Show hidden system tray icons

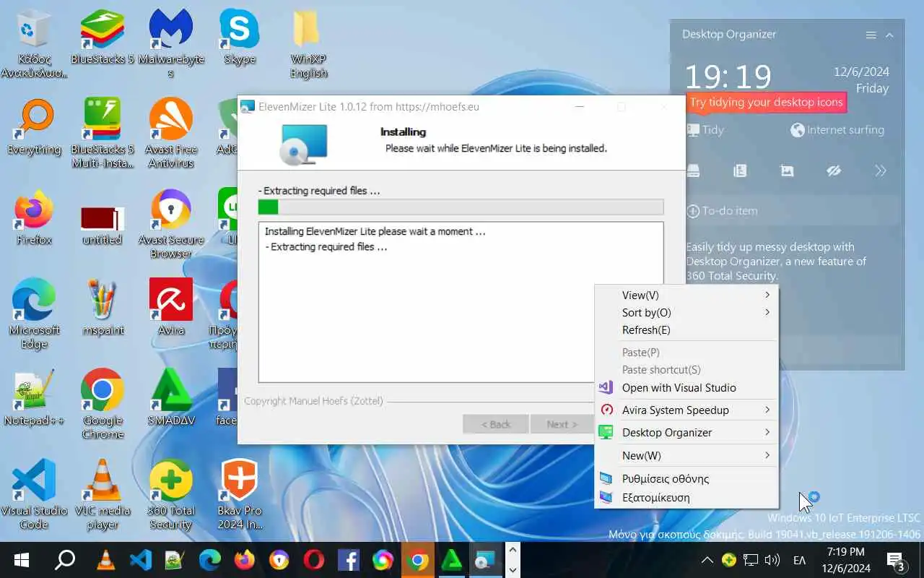click(x=707, y=560)
